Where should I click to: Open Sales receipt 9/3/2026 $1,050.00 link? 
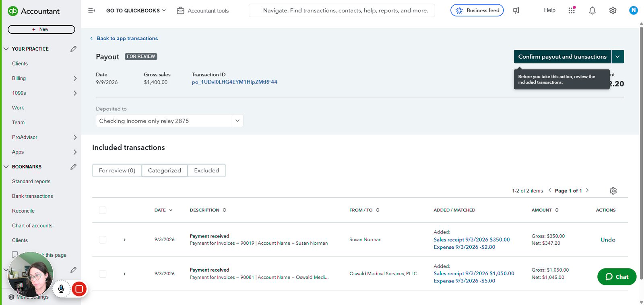point(474,274)
